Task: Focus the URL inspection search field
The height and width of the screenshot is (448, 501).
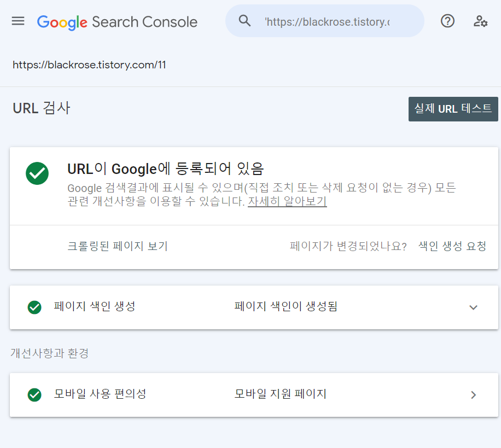Action: click(325, 21)
